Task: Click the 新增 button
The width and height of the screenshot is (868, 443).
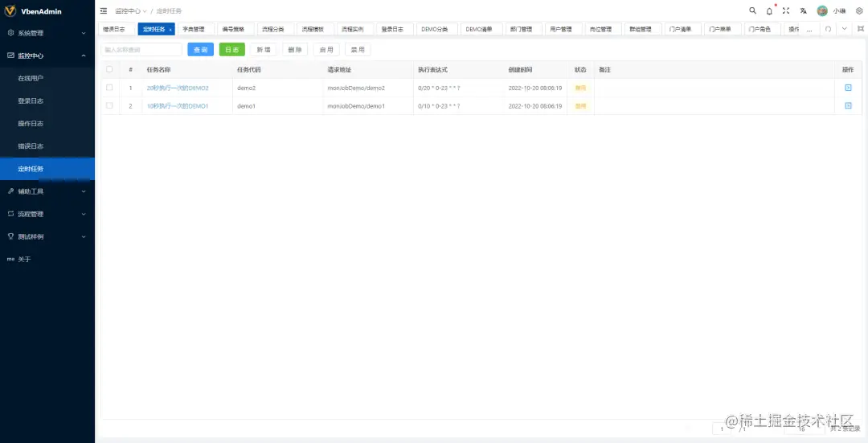Action: (x=264, y=49)
